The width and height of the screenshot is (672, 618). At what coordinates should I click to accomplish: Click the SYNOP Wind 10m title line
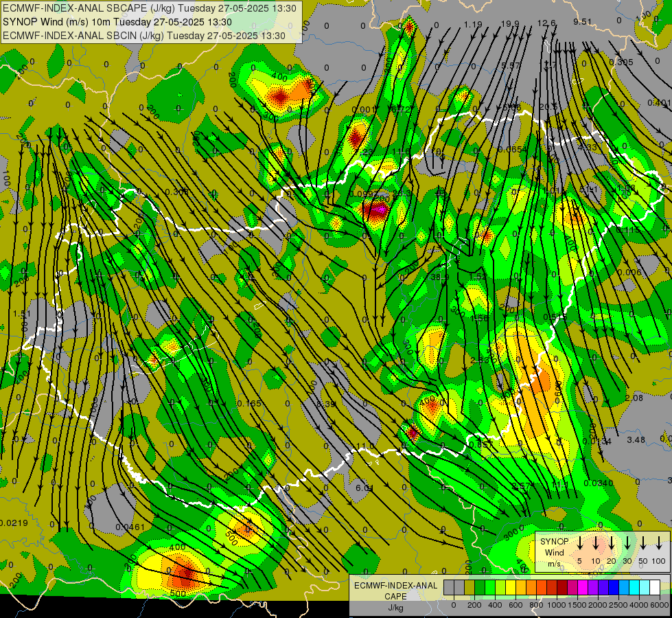click(117, 22)
